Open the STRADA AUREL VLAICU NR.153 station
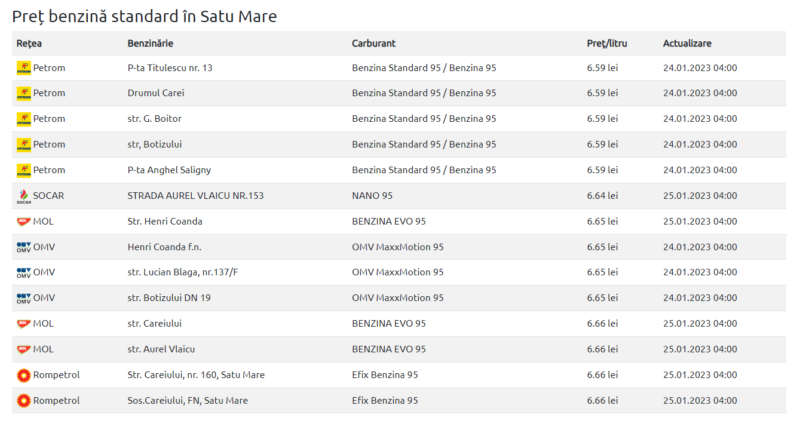800x424 pixels. (195, 195)
